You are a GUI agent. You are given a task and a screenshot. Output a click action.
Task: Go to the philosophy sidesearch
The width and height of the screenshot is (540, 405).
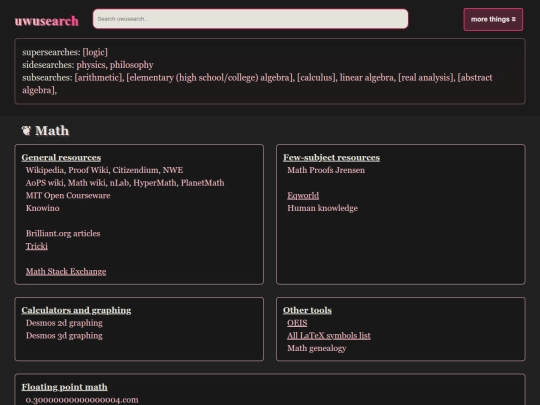(x=132, y=65)
